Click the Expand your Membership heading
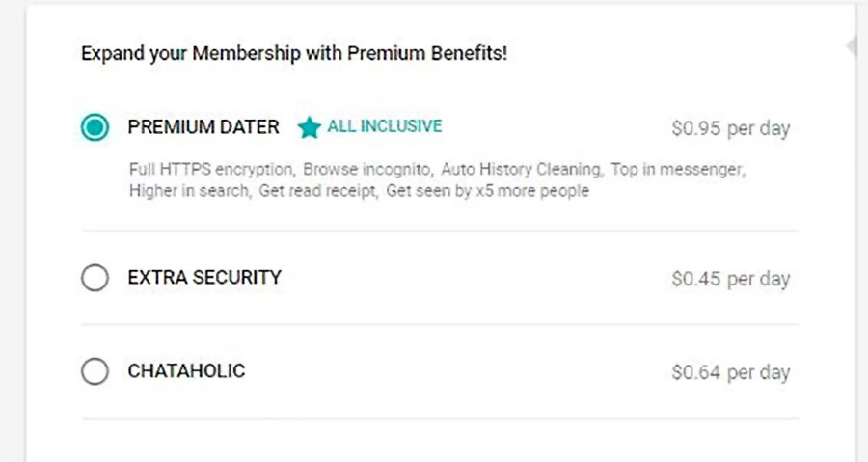Viewport: 868px width, 462px height. (294, 53)
